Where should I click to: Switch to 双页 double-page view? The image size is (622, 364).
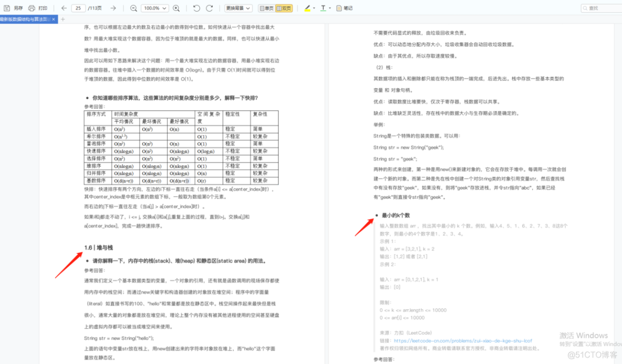click(284, 8)
